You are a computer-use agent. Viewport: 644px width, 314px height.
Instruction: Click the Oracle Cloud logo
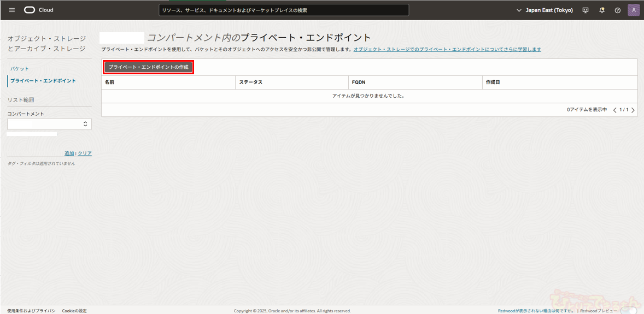(x=31, y=10)
